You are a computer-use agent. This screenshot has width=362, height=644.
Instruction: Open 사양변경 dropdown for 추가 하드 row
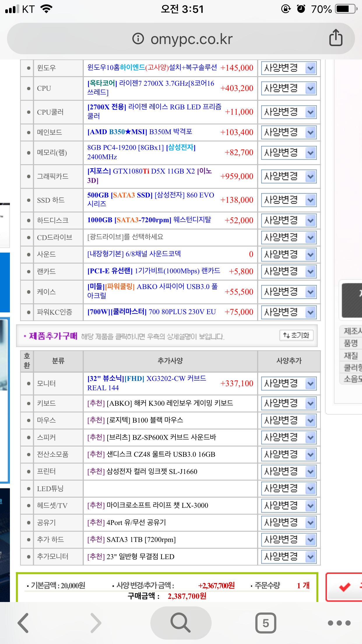(289, 540)
